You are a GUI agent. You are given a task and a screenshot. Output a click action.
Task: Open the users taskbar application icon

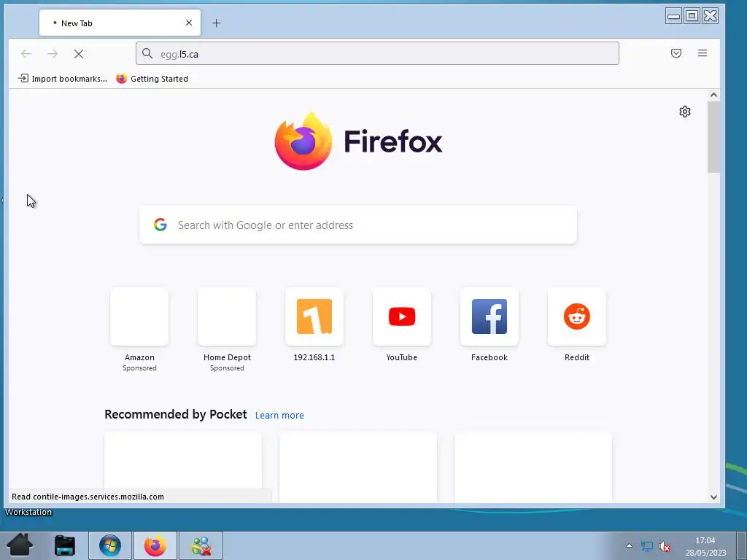201,545
